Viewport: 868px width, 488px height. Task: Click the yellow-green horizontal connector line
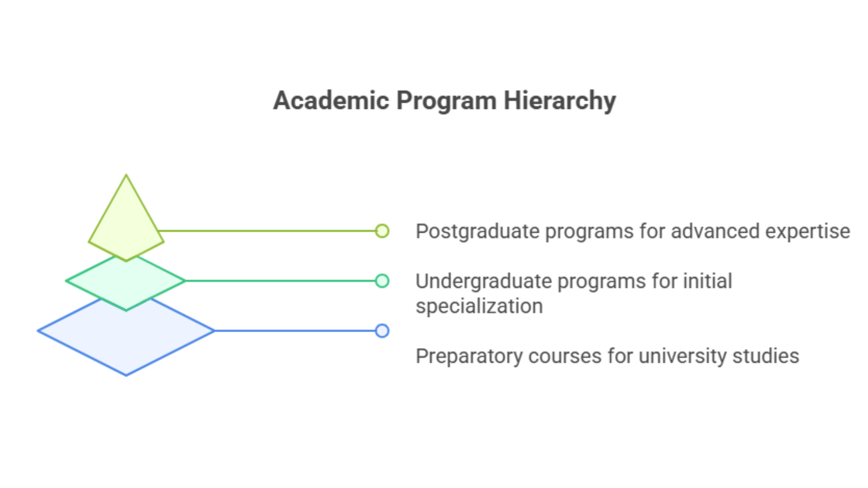267,231
